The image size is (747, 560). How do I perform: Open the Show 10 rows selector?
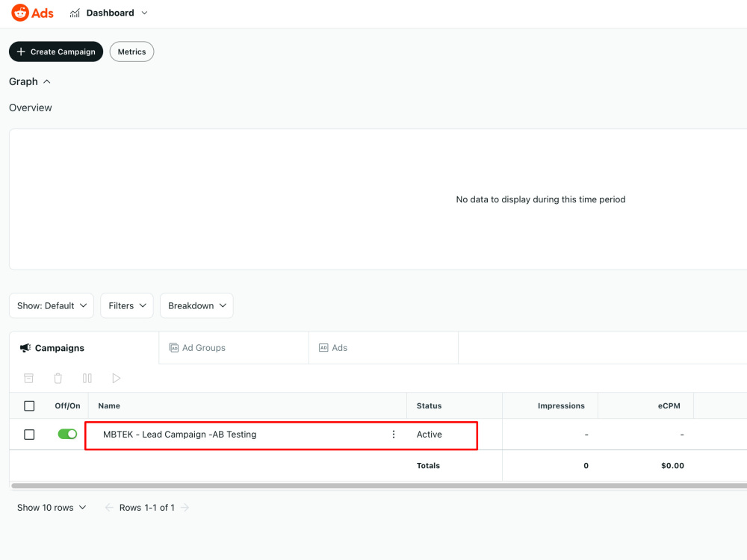52,507
